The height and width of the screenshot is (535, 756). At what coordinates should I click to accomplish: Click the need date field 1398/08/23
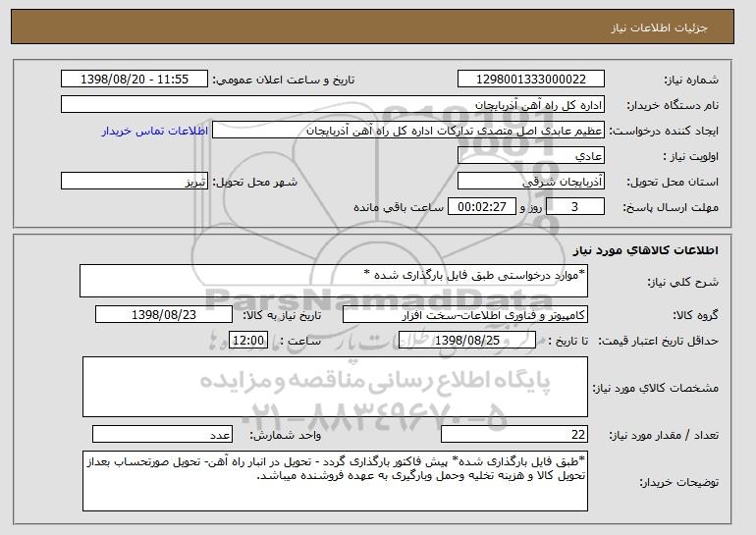[164, 315]
